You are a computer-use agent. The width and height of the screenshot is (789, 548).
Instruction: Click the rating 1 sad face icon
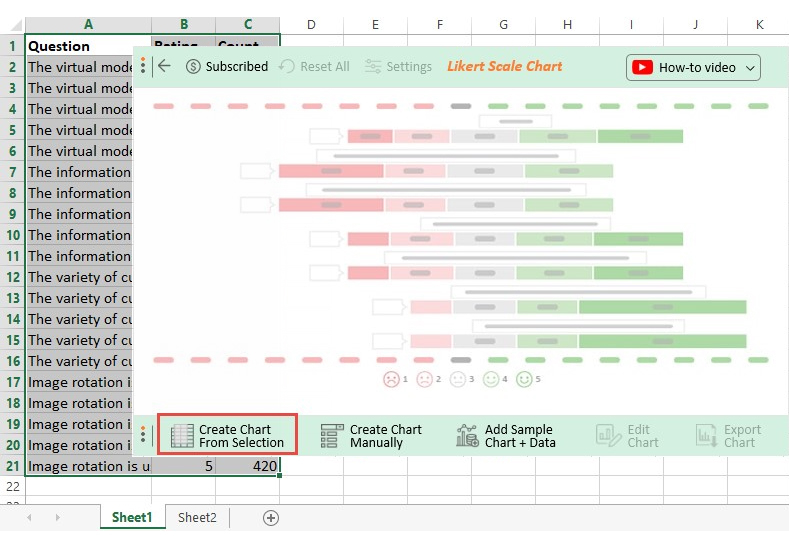tap(391, 379)
